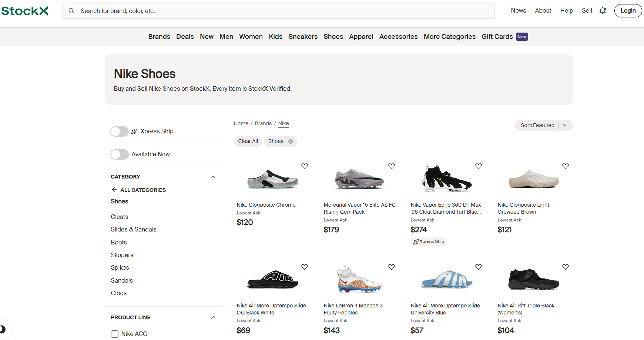Screen dimensions: 644x340
Task: Click the Clear All filter button
Action: coord(248,141)
